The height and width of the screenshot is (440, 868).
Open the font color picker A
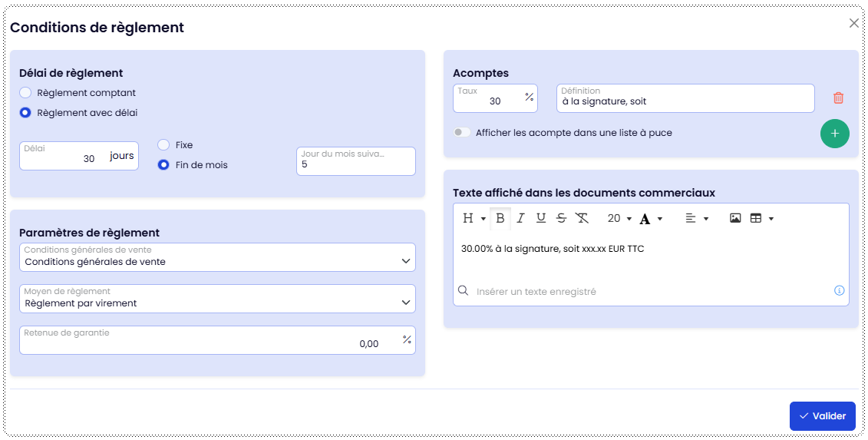(650, 219)
